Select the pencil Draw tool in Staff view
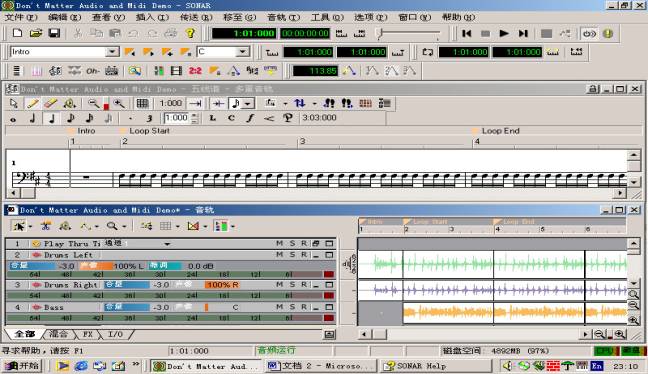Screen dimensions: 648x374 [x=33, y=103]
